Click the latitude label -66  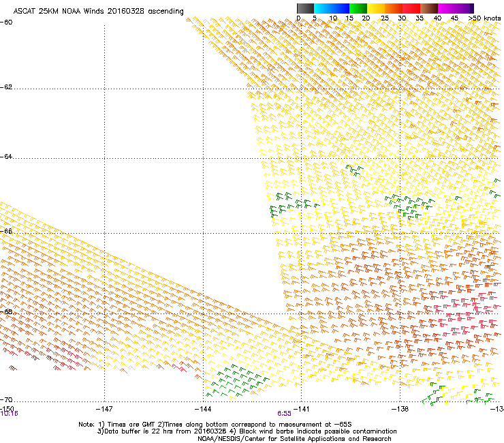pyautogui.click(x=6, y=231)
